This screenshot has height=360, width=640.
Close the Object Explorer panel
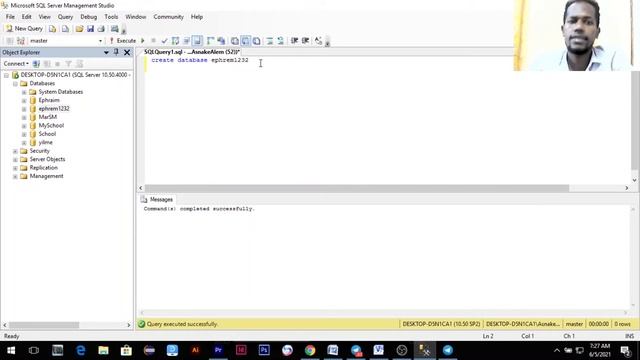click(127, 52)
